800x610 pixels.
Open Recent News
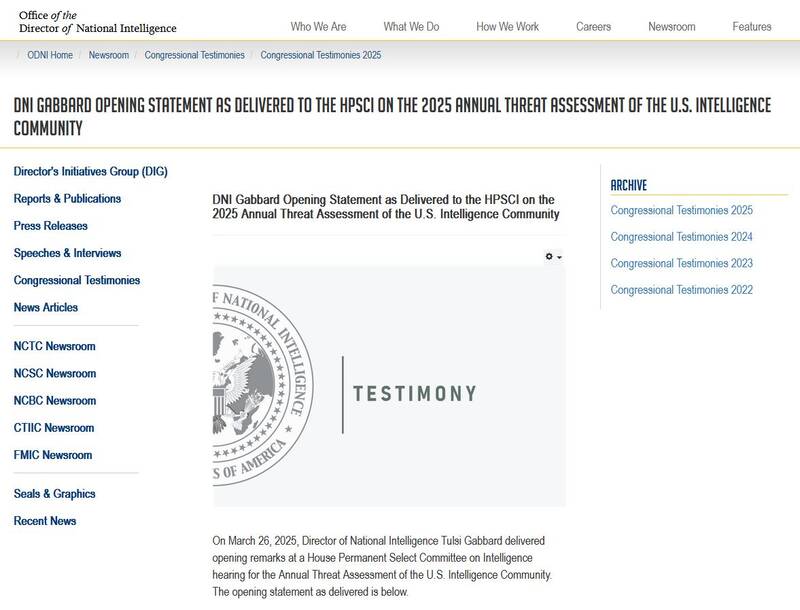click(x=45, y=521)
